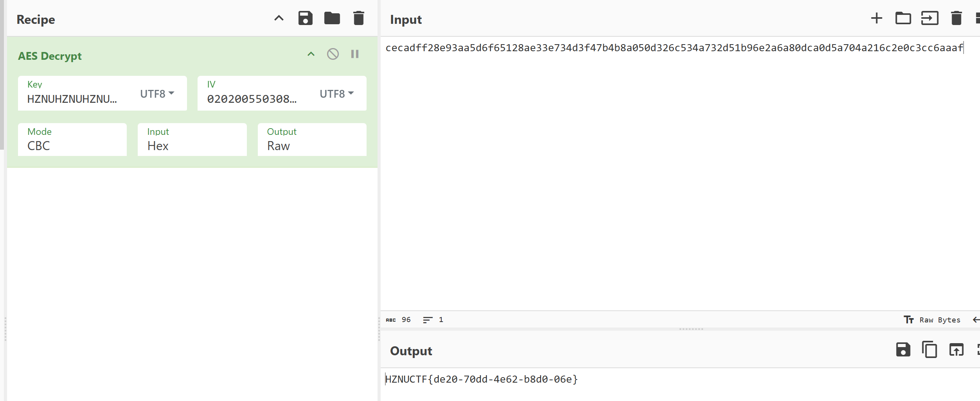Change the Mode CBC selector
The width and height of the screenshot is (980, 401).
pyautogui.click(x=72, y=140)
